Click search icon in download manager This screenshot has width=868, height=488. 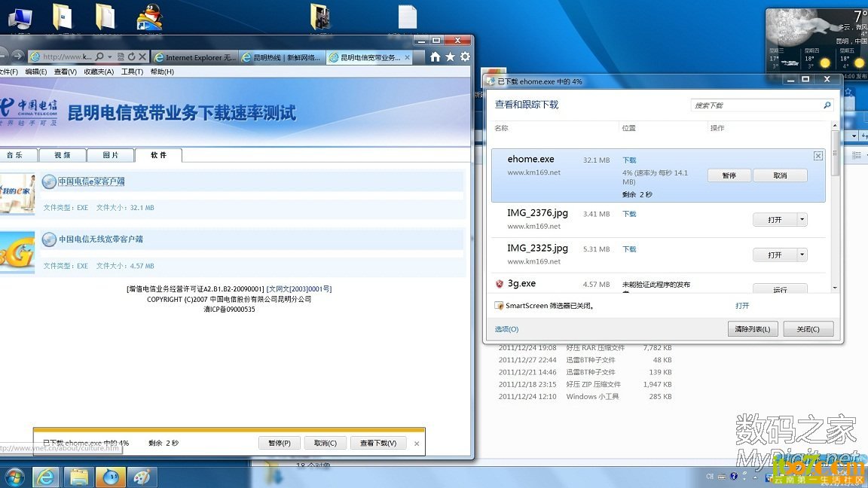(827, 105)
